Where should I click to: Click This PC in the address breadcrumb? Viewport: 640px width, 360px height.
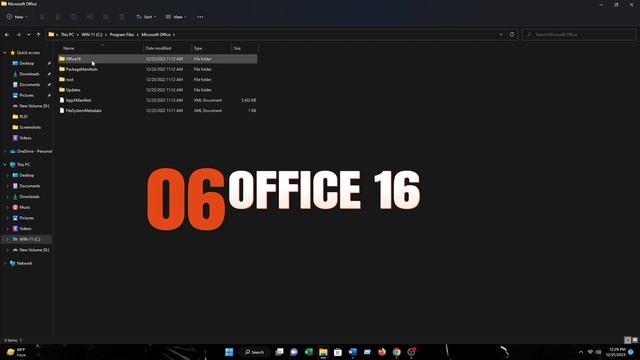(x=67, y=35)
